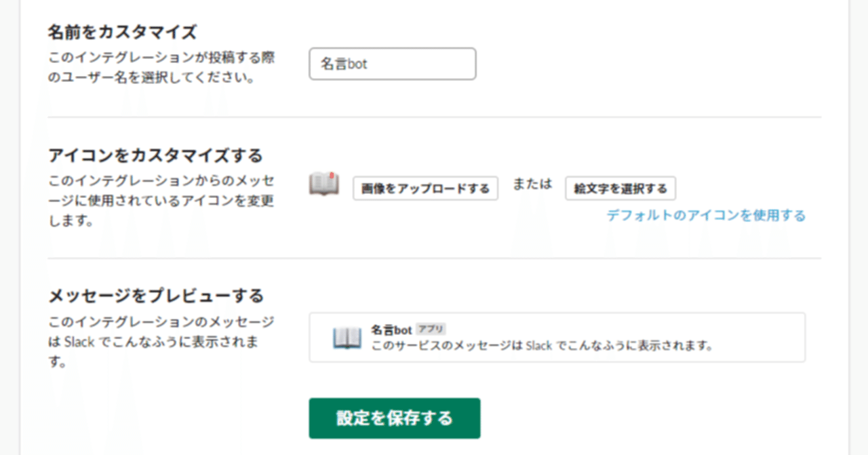The image size is (868, 455).
Task: Click the description under 名前をカスタマイズ
Action: 161,68
